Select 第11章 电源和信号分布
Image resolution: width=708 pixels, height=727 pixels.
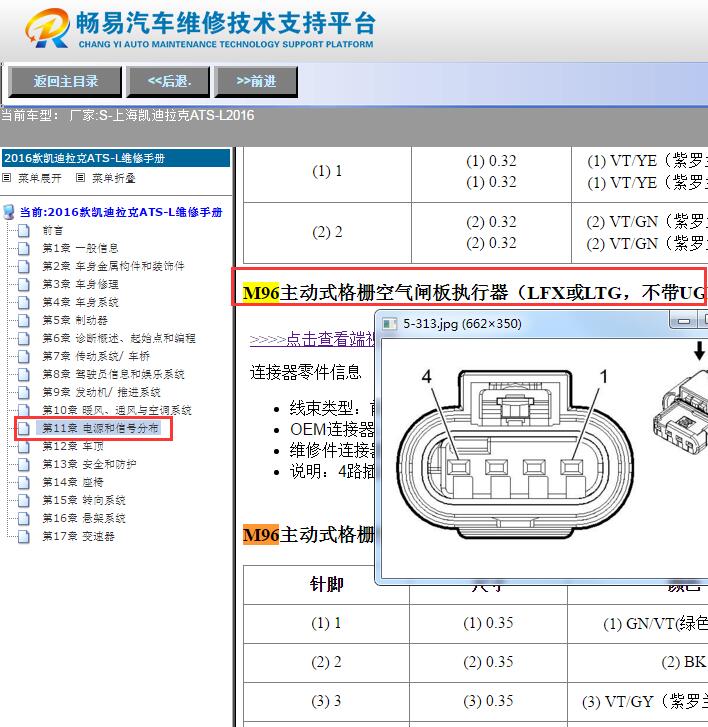click(x=100, y=428)
